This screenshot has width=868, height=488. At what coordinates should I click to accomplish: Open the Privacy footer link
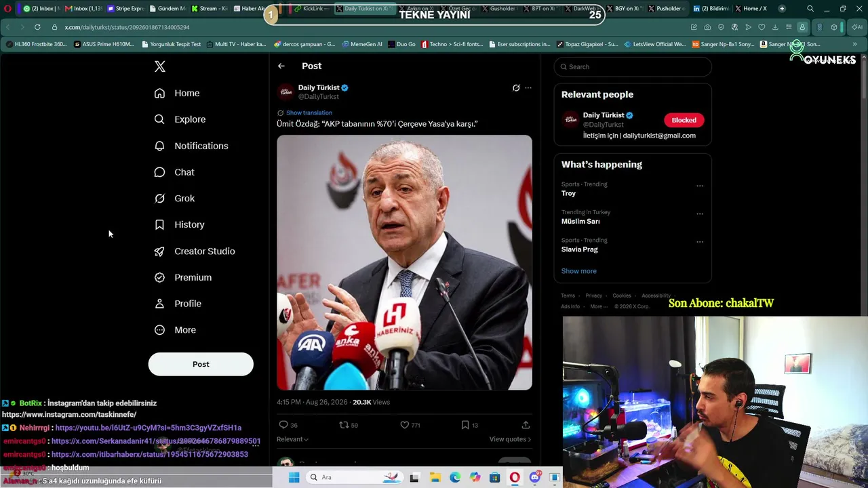(x=593, y=296)
